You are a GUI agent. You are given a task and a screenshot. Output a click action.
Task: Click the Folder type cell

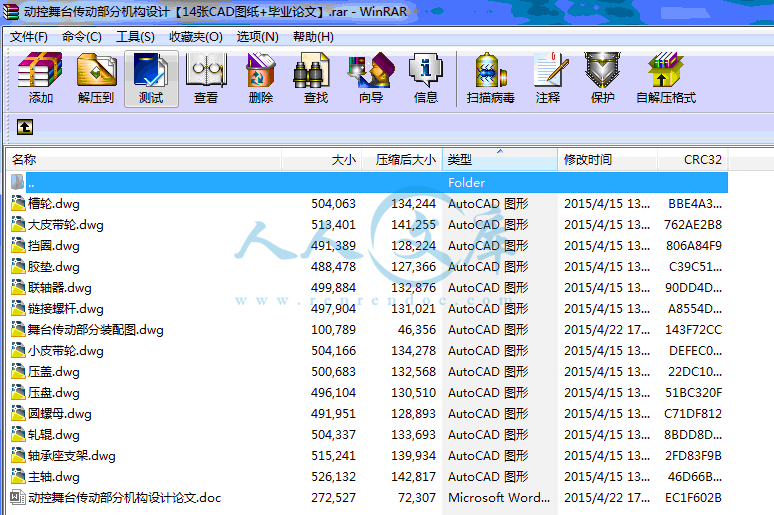pyautogui.click(x=466, y=183)
